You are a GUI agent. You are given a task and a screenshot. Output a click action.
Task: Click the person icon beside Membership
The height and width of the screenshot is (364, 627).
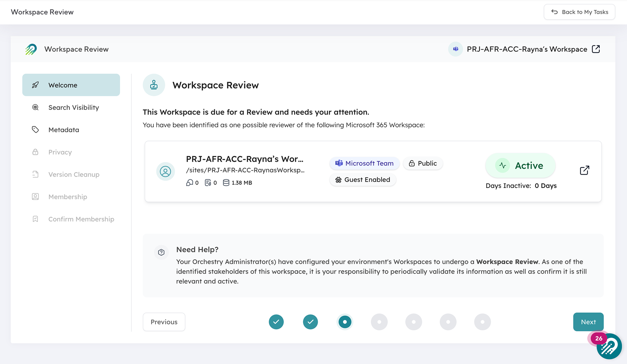coord(35,196)
